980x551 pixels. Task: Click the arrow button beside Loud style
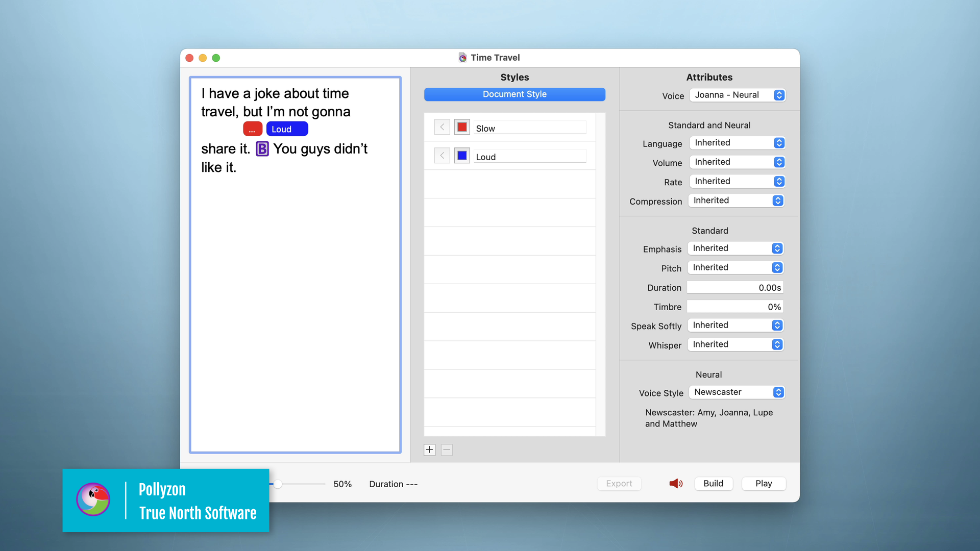click(x=442, y=156)
